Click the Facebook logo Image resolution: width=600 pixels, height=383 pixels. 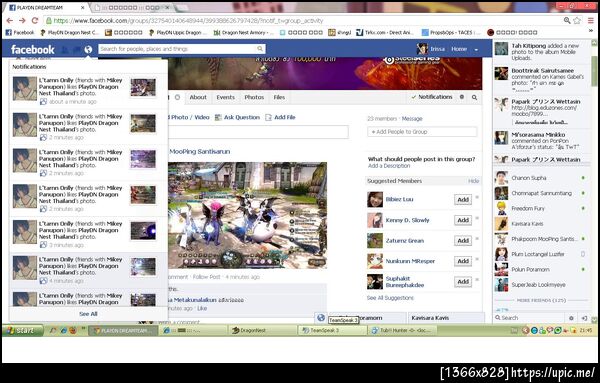33,49
